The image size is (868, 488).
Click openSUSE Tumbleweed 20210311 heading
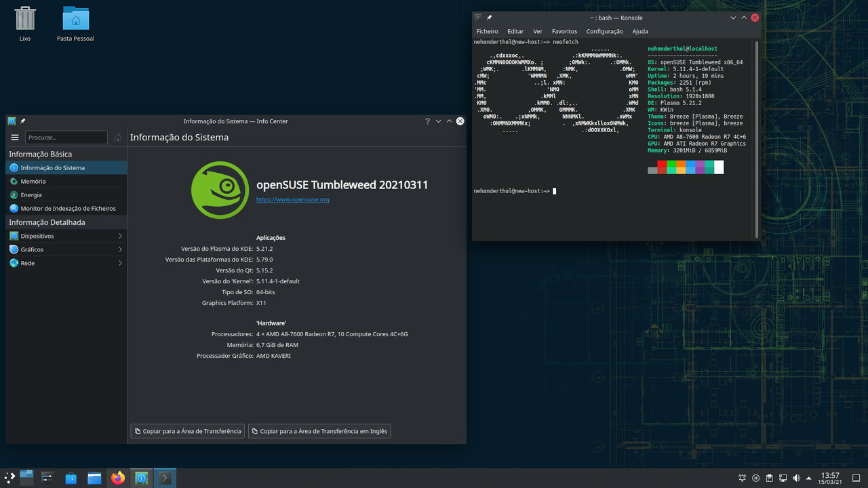click(342, 184)
